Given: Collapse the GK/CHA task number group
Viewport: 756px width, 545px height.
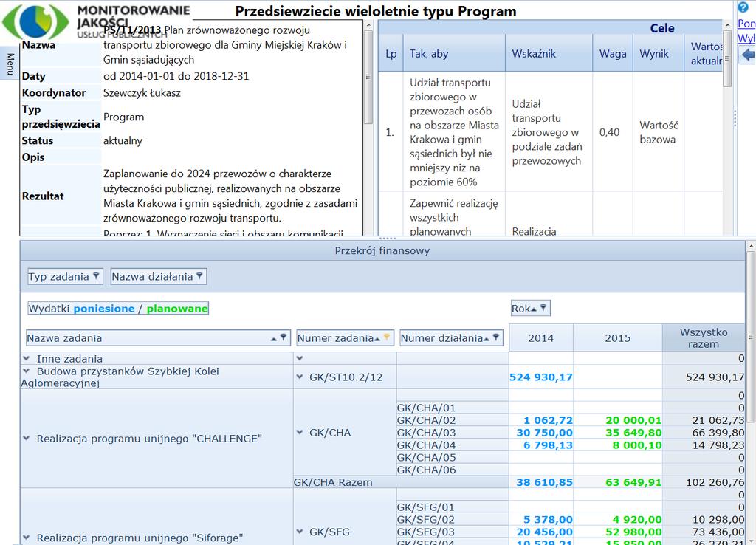Looking at the screenshot, I should click(300, 433).
